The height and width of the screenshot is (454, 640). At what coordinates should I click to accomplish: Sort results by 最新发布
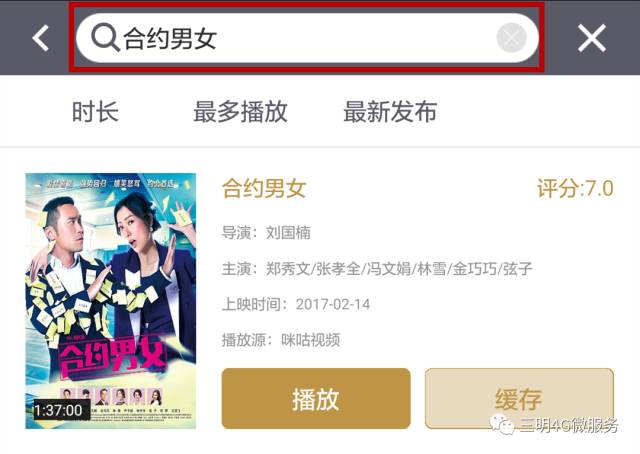click(x=390, y=112)
